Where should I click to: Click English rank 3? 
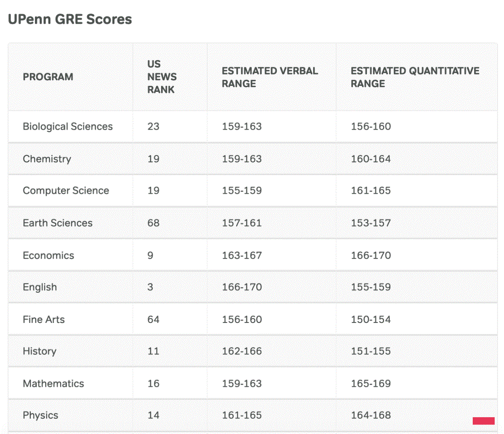(150, 287)
